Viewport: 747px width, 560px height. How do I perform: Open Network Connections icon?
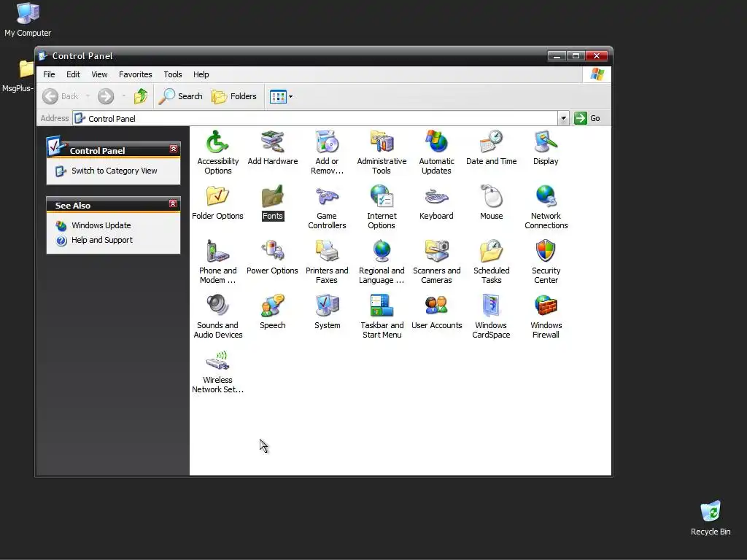click(546, 197)
